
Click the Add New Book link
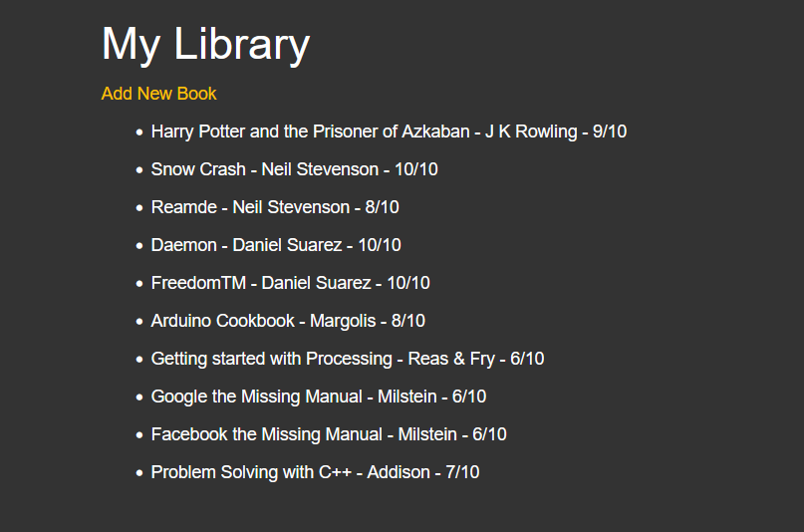(158, 94)
